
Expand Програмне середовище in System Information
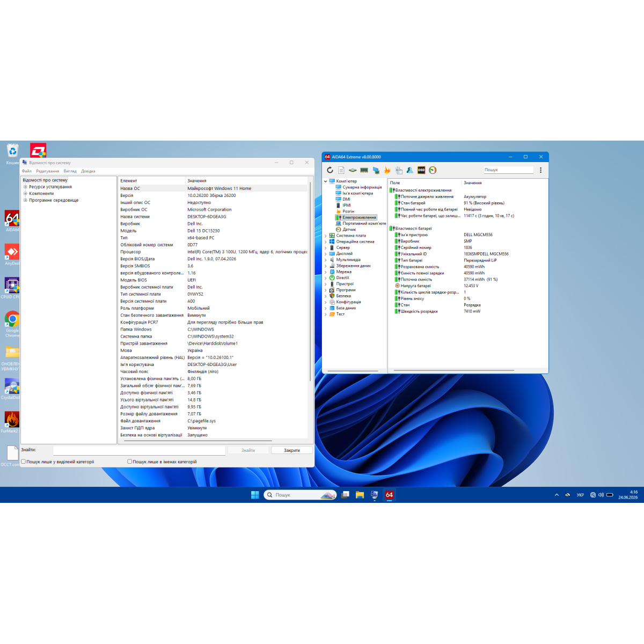[x=25, y=200]
